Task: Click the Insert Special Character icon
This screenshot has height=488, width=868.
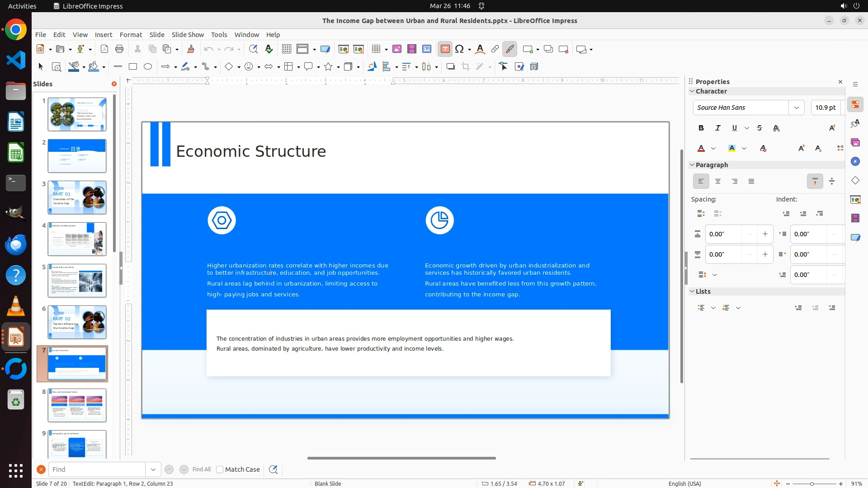Action: 460,49
